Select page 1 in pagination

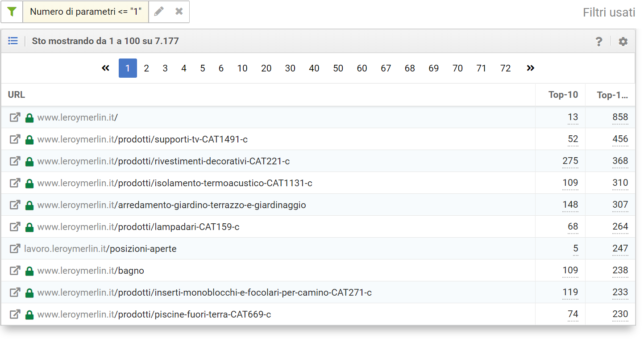click(x=128, y=68)
